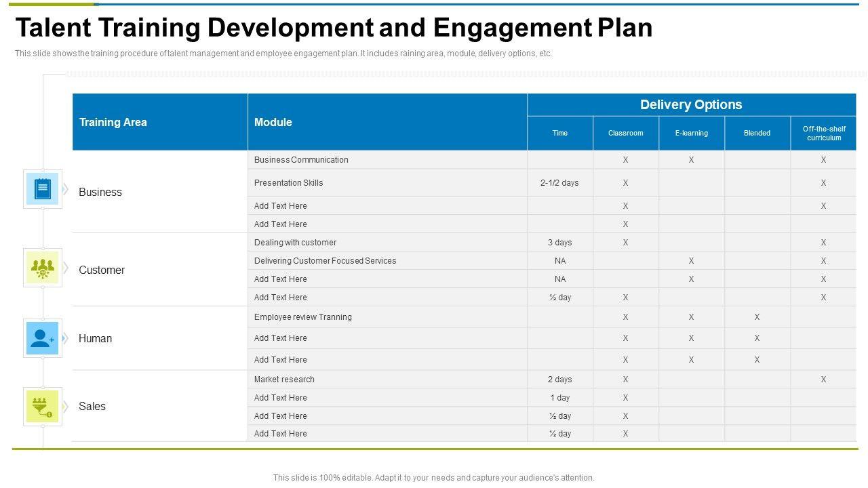Click the Human add-person icon
This screenshot has width=868, height=488.
pos(43,338)
